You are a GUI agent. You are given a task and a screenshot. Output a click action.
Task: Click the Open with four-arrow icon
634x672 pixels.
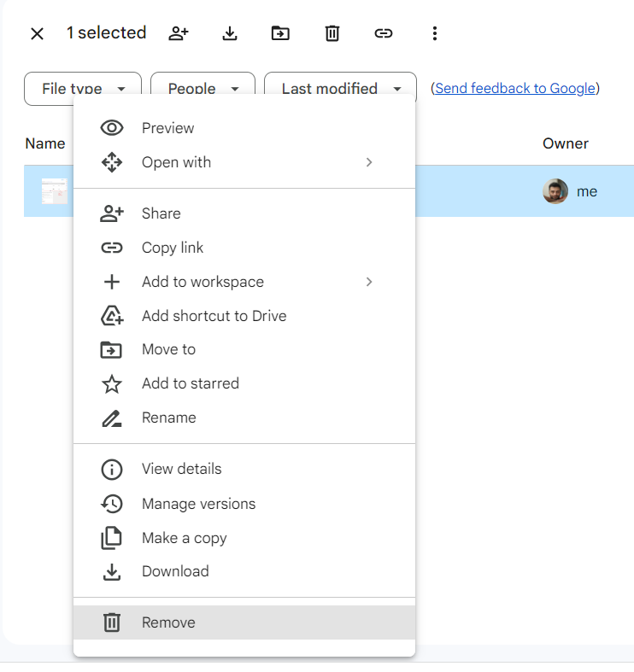pos(112,162)
